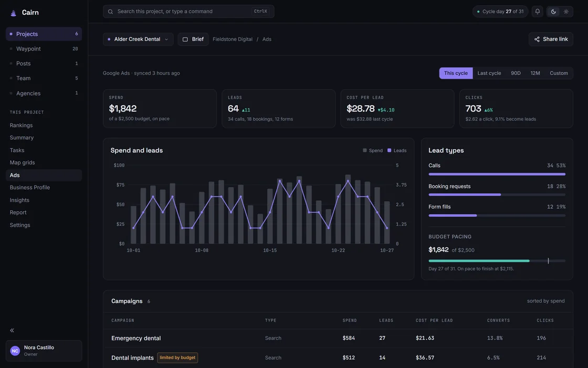Image resolution: width=588 pixels, height=368 pixels.
Task: Click the $21.63 cost per lead cell
Action: pos(425,339)
